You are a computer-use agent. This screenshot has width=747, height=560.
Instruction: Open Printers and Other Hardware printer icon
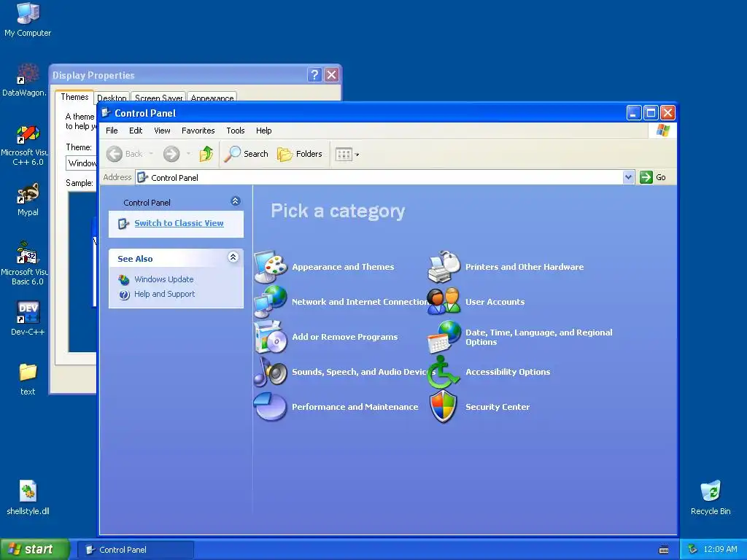pyautogui.click(x=444, y=267)
